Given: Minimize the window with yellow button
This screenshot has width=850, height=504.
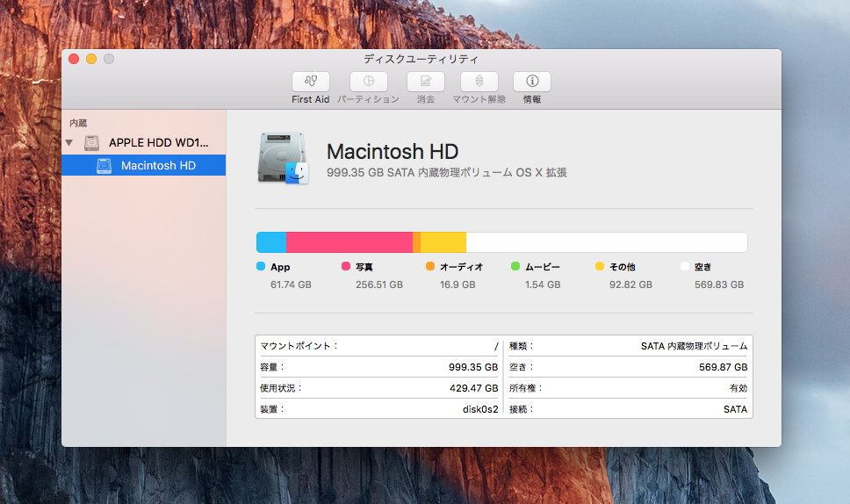Looking at the screenshot, I should tap(91, 59).
